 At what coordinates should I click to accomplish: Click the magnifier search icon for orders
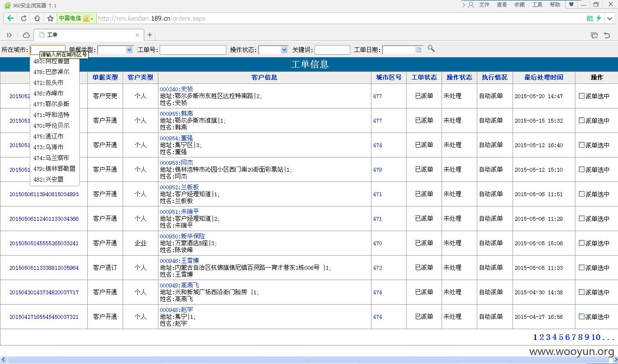click(431, 49)
